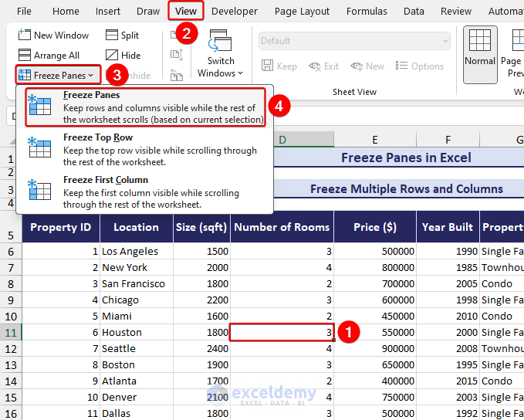Click the Property ID header cell
The width and height of the screenshot is (524, 420).
(61, 227)
